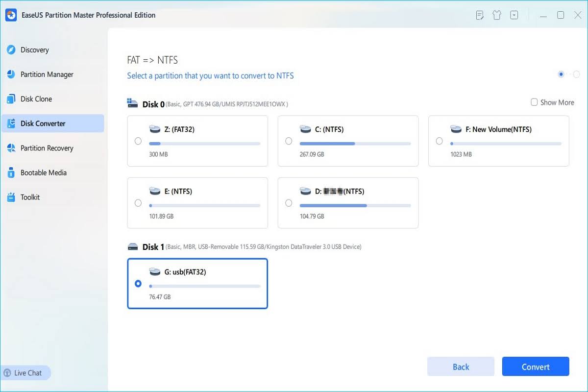Open the Live Chat button
This screenshot has width=588, height=392.
[x=25, y=373]
